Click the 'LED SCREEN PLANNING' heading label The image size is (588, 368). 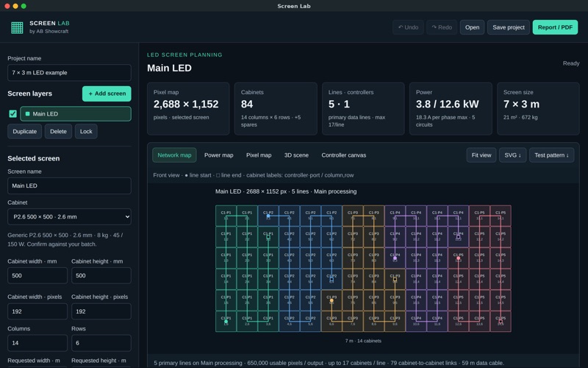pos(184,54)
